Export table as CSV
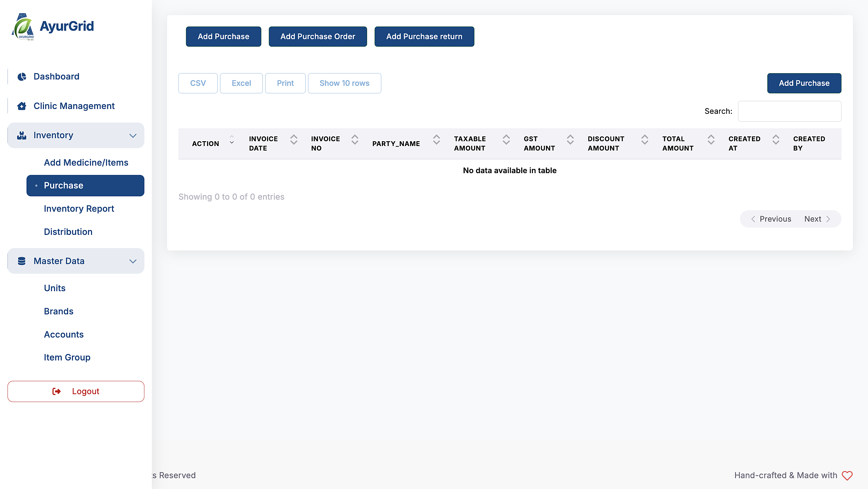The width and height of the screenshot is (868, 489). tap(198, 83)
